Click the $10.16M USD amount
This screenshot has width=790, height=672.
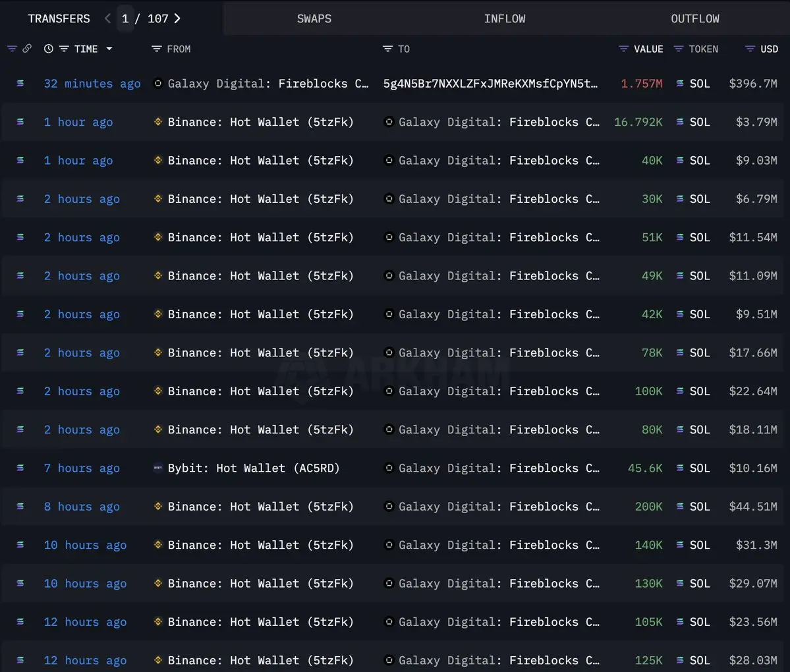coord(753,468)
